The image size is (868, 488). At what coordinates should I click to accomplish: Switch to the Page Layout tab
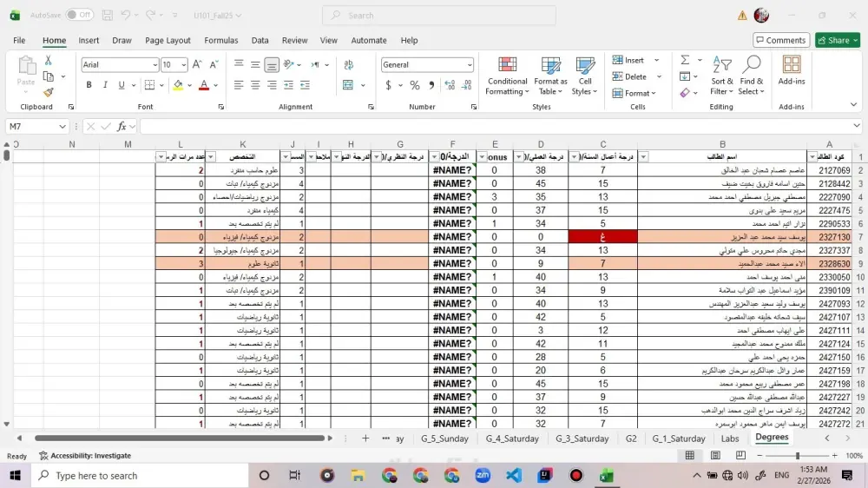tap(168, 41)
